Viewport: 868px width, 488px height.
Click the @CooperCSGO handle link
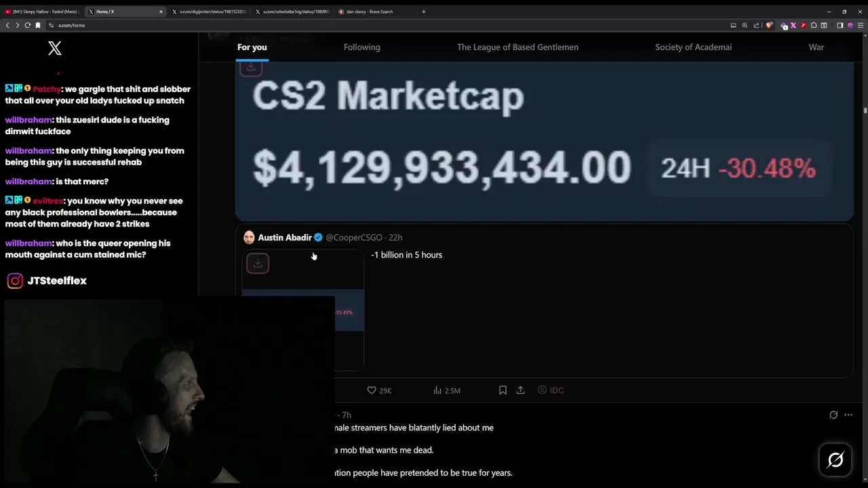[x=354, y=237]
